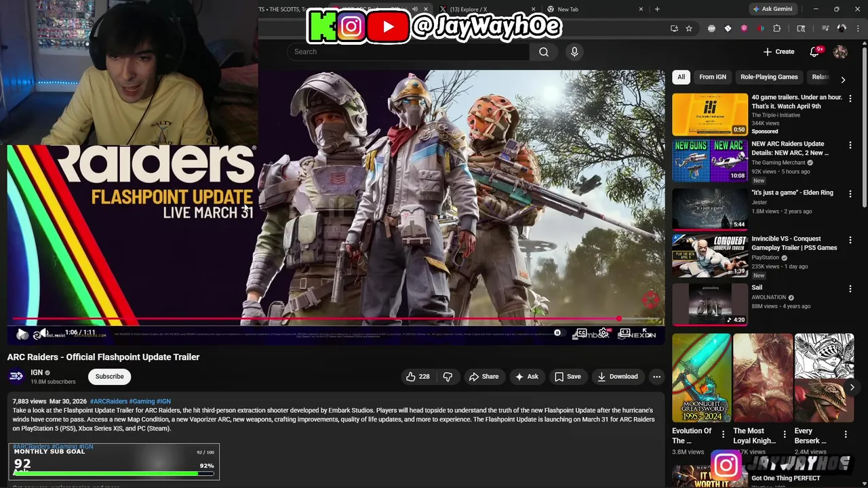Viewport: 868px width, 488px height.
Task: Open more actions ellipsis beside Download
Action: pyautogui.click(x=656, y=377)
